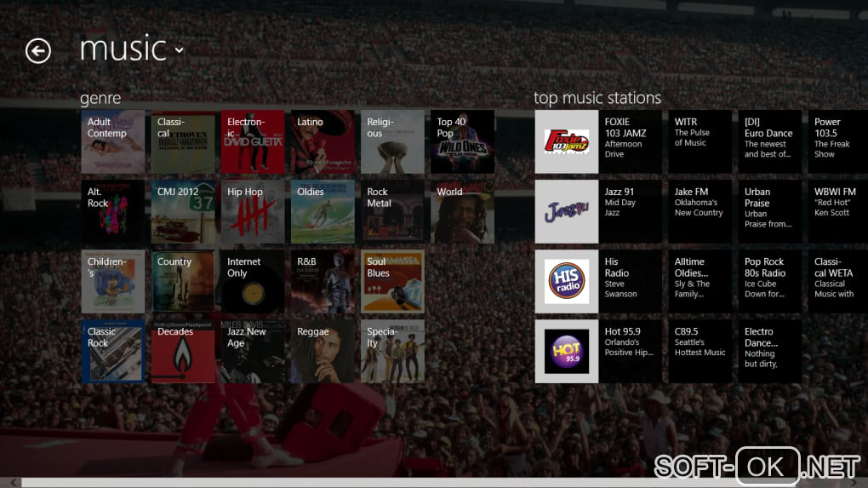868x488 pixels.
Task: Open the Jazz 91 station logo tile
Action: pos(566,211)
